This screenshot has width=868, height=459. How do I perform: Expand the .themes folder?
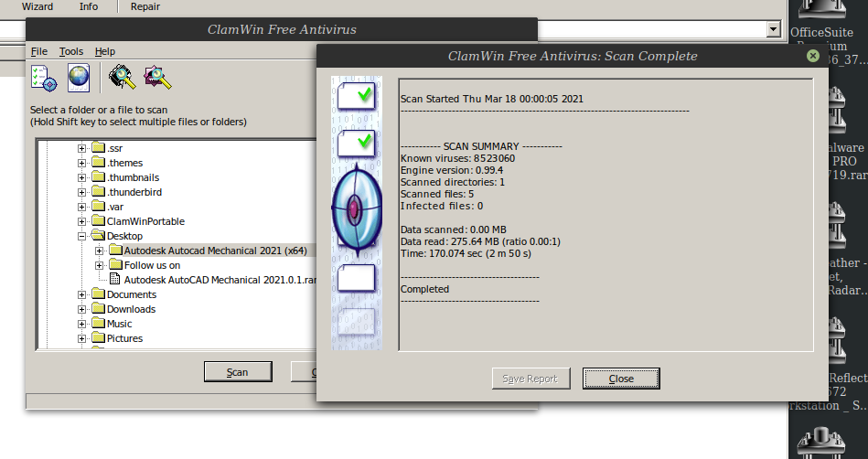[x=82, y=163]
